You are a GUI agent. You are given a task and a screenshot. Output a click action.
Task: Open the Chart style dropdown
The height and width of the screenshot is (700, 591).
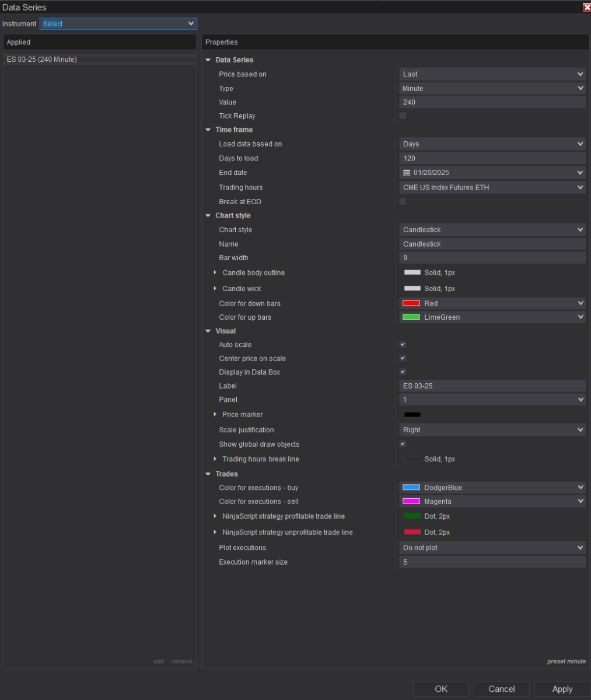[492, 230]
